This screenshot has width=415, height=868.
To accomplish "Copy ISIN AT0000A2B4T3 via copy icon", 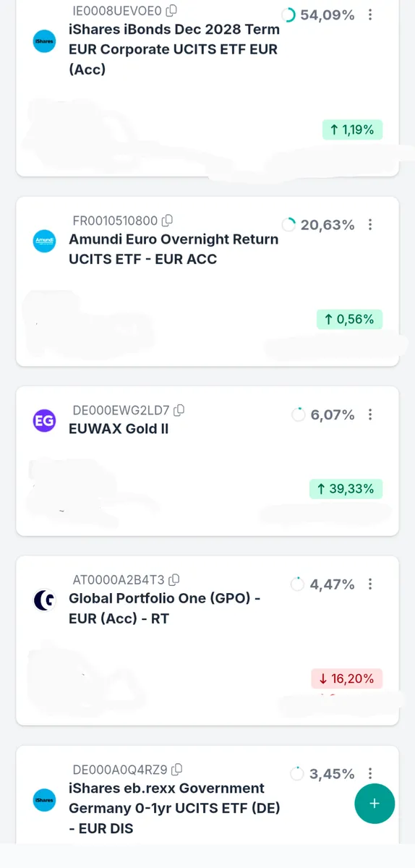I will tap(174, 580).
